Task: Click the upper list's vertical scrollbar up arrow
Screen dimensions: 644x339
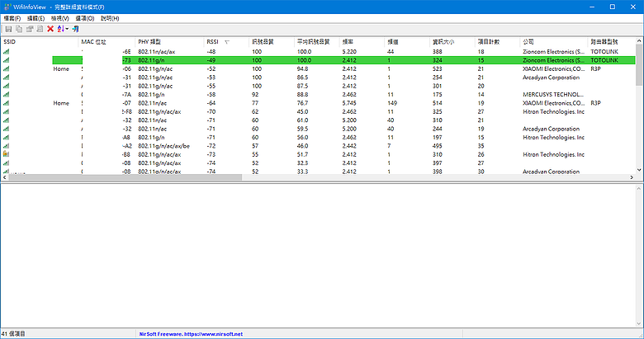Action: (639, 41)
